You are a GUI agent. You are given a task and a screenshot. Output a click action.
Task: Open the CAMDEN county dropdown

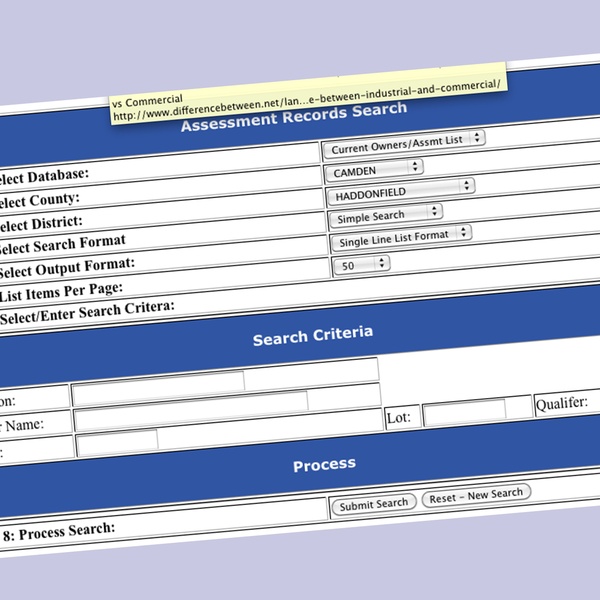click(x=374, y=171)
